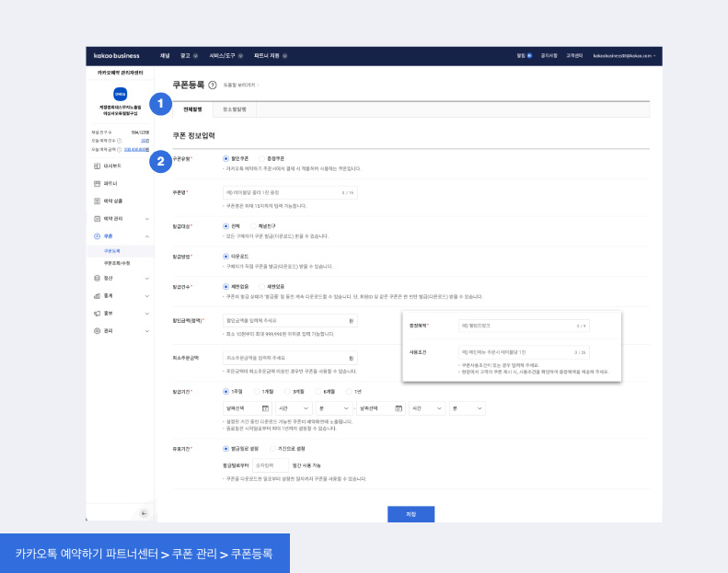Screen dimensions: 728x573
Task: Open the 서비스/도구 top menu
Action: point(225,55)
